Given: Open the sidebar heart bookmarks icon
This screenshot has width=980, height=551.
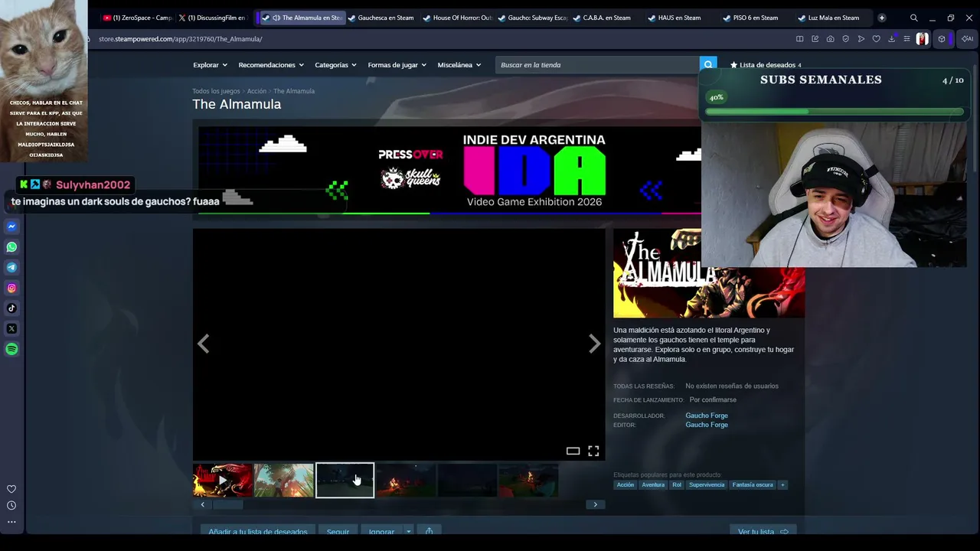Looking at the screenshot, I should (11, 489).
